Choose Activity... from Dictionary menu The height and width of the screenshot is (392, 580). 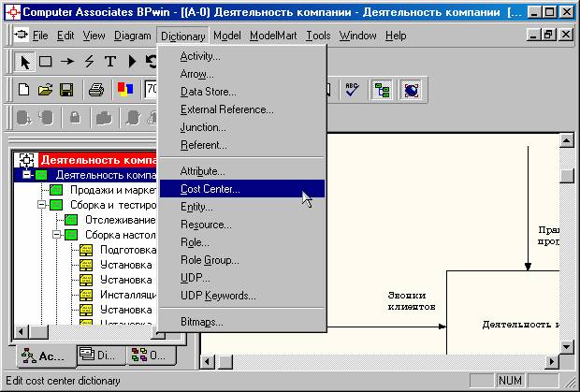coord(242,56)
